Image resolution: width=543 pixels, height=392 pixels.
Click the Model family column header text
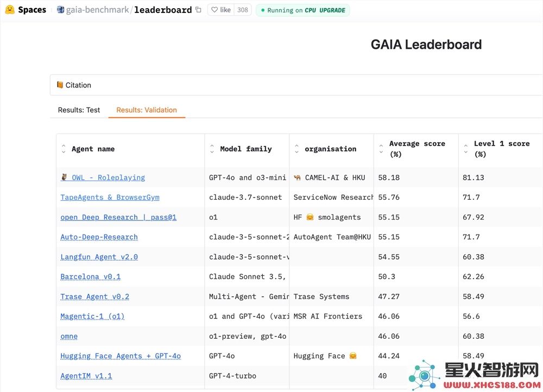click(x=246, y=149)
